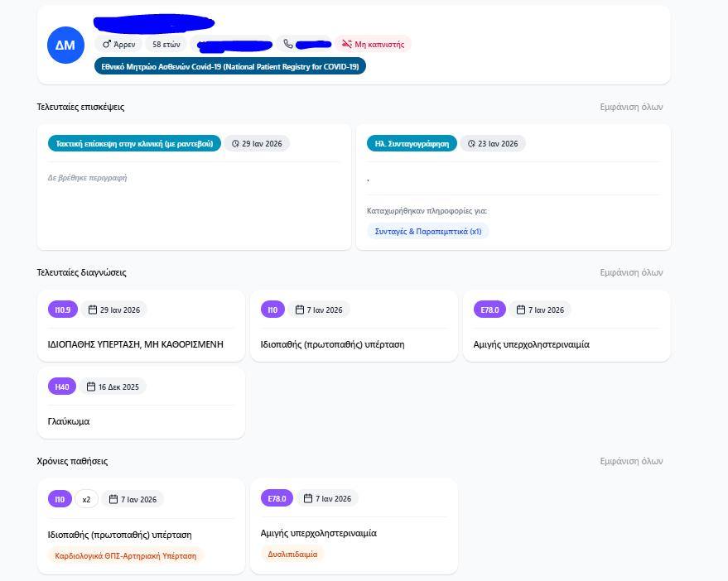Click the calendar icon in the I10.9 diagnosis card
This screenshot has height=581, width=728.
[93, 310]
